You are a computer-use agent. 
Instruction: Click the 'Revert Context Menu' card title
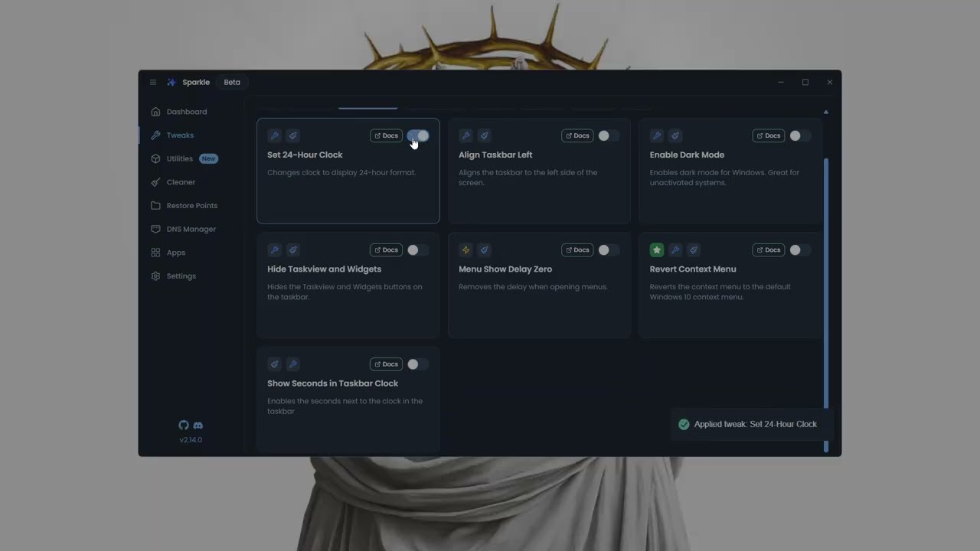[693, 269]
